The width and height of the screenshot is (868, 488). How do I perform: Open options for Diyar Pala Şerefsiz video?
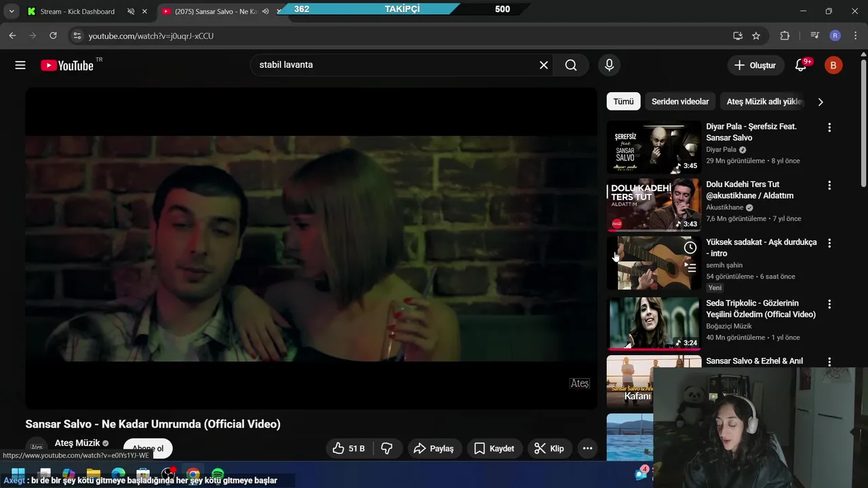click(x=829, y=127)
